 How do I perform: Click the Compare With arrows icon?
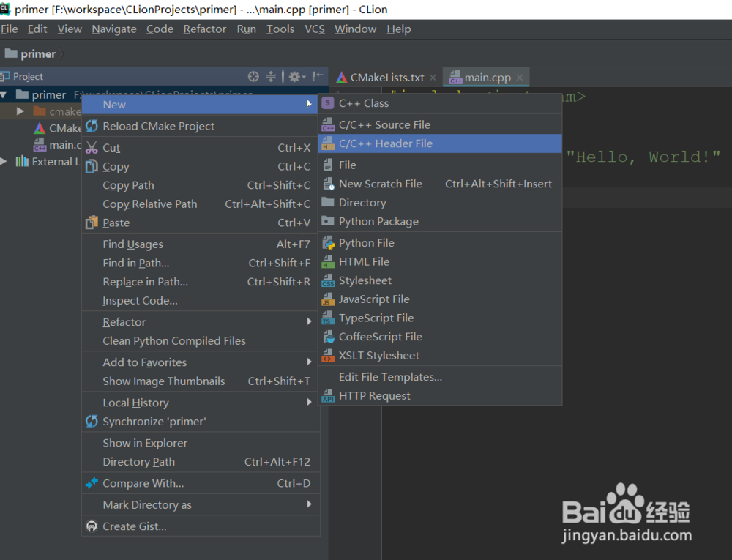(x=91, y=482)
